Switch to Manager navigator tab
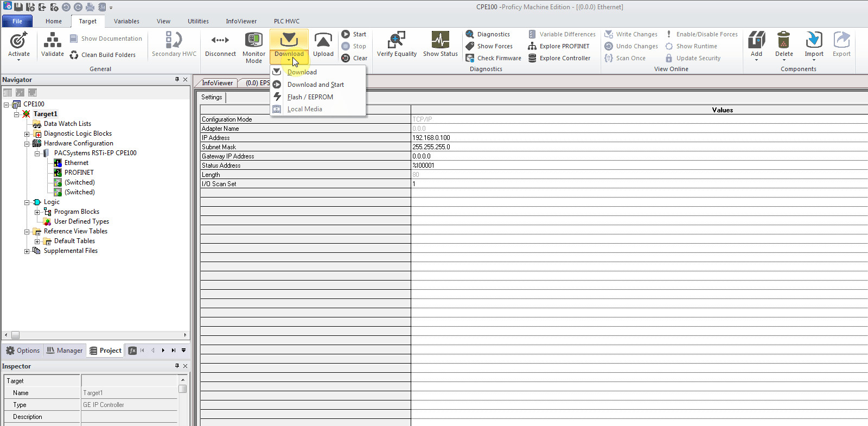This screenshot has width=868, height=426. 65,351
